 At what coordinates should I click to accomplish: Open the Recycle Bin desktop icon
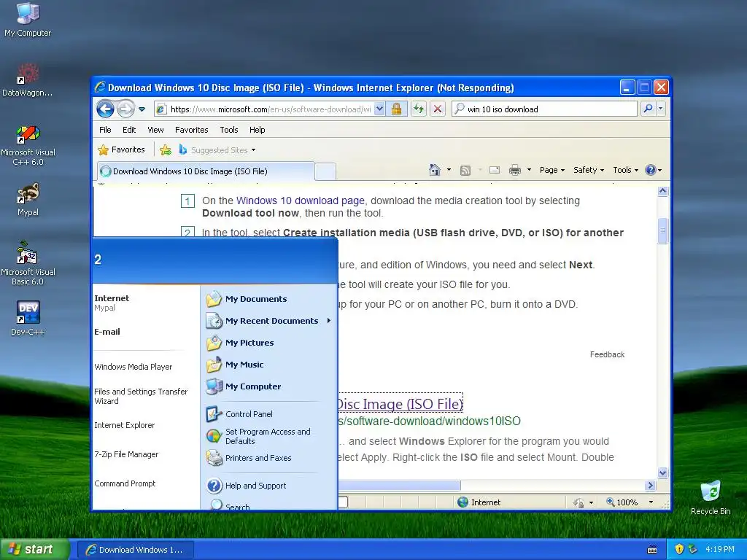coord(711,497)
